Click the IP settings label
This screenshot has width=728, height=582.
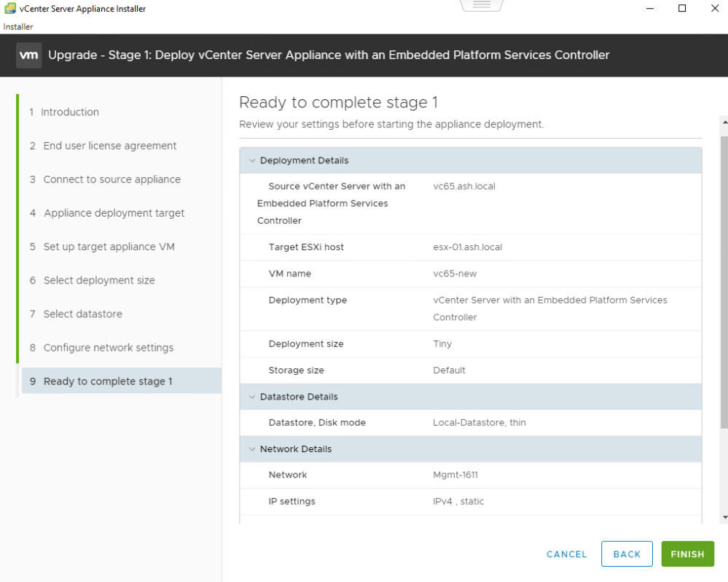click(x=291, y=501)
